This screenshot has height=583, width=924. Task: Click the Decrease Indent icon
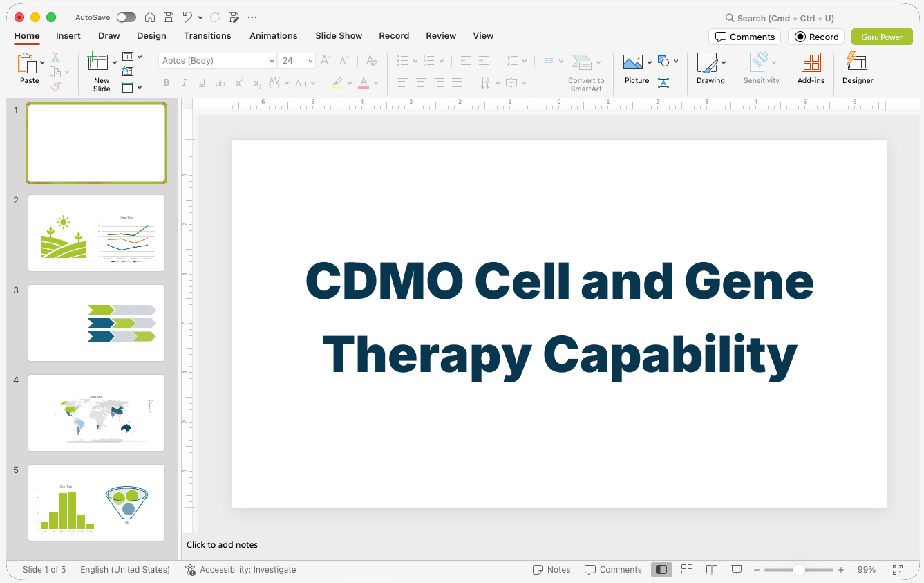[x=466, y=61]
